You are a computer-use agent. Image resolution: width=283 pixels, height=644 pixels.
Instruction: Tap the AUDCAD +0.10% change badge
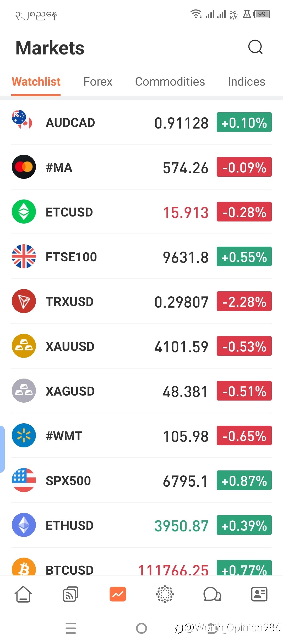pyautogui.click(x=244, y=122)
